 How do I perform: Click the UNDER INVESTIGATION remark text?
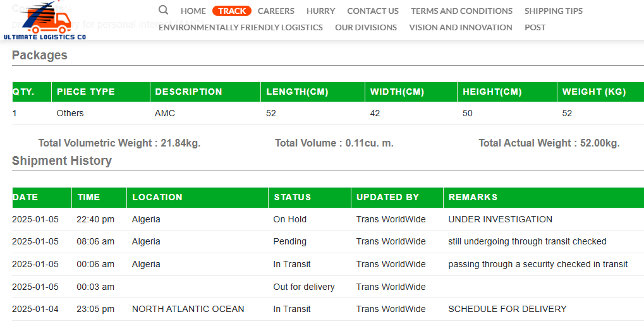[x=501, y=219]
